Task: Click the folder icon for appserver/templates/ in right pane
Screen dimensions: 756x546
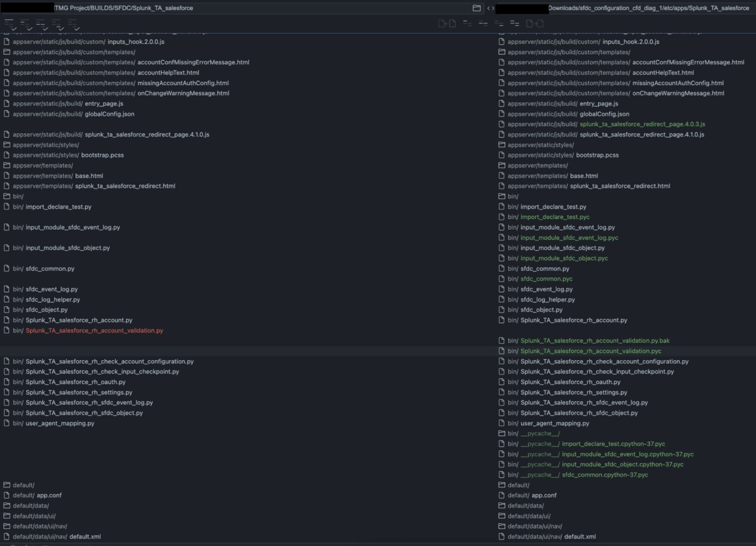Action: [x=501, y=165]
